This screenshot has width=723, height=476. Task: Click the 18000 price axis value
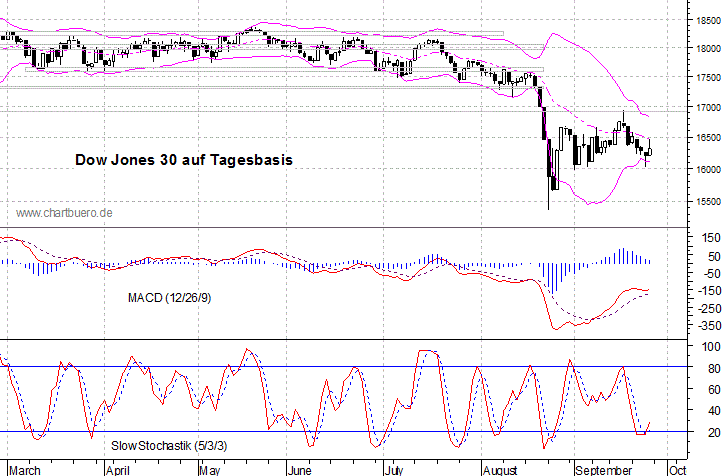pos(708,48)
